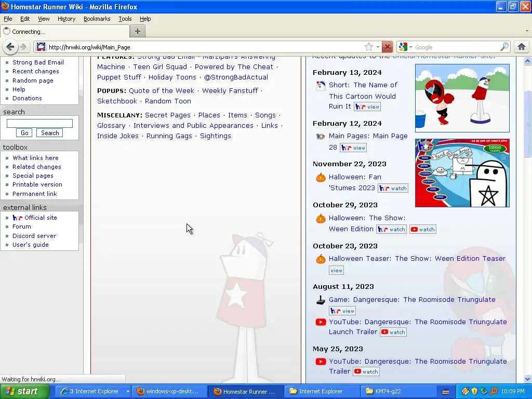Click pumpkin icon beside Fan 'Stumes 2023
Viewport: 532px width, 399px height.
[x=321, y=178]
